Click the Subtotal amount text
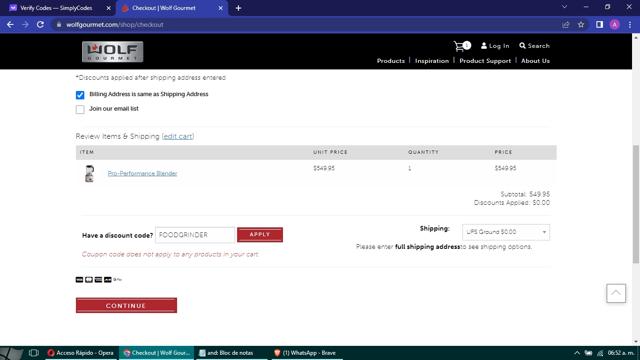 (x=525, y=194)
